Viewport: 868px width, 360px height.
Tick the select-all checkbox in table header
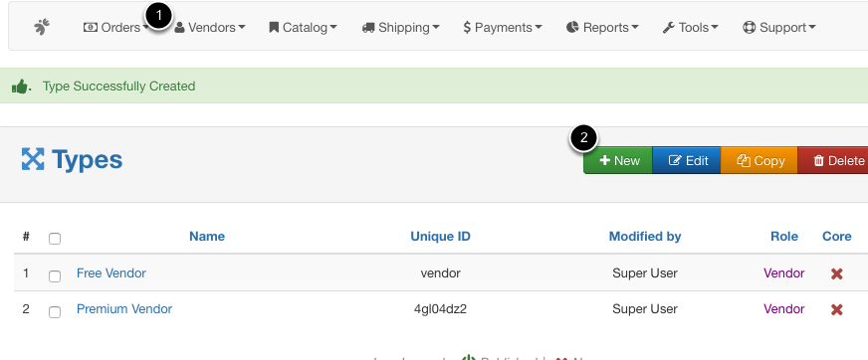coord(54,239)
